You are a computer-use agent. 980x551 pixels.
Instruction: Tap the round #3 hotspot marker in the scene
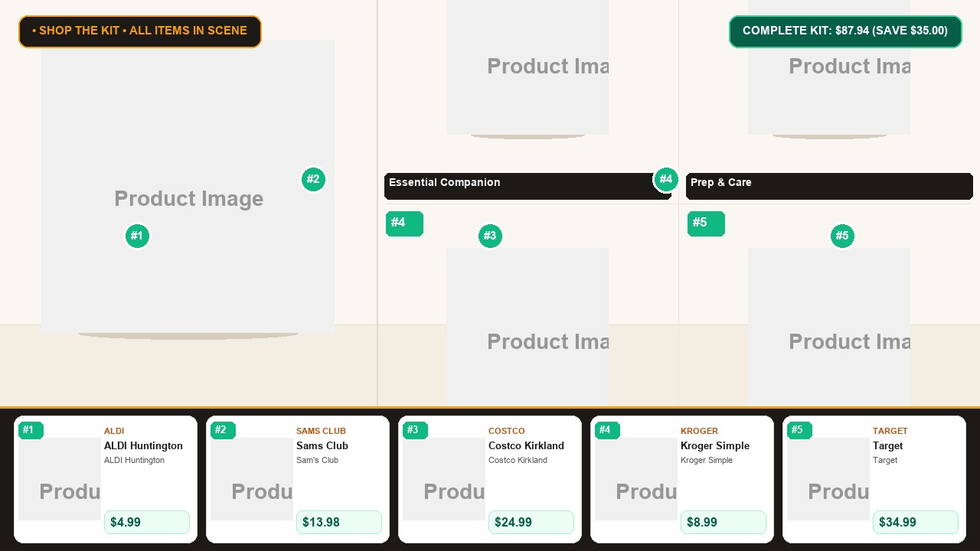[490, 236]
